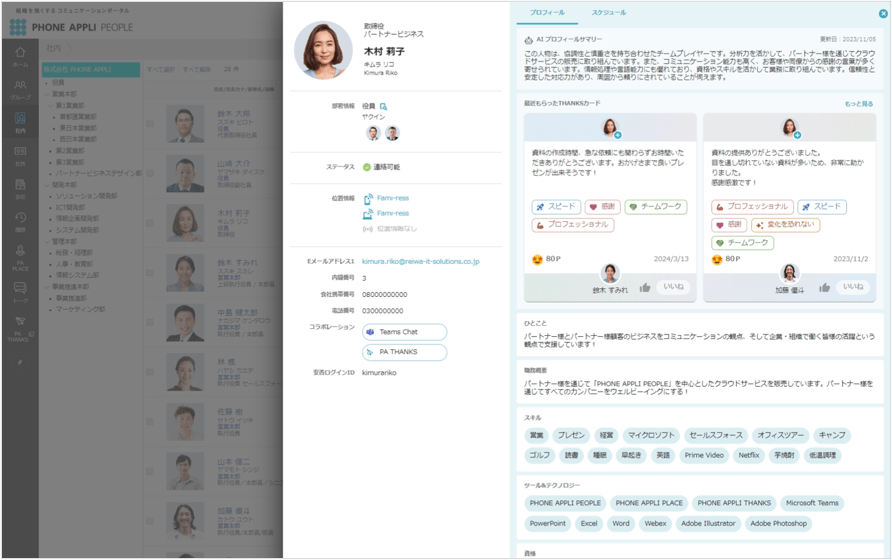Click thumbs-up icon on 鈴木 すみれ card
This screenshot has width=892, height=560.
point(645,287)
